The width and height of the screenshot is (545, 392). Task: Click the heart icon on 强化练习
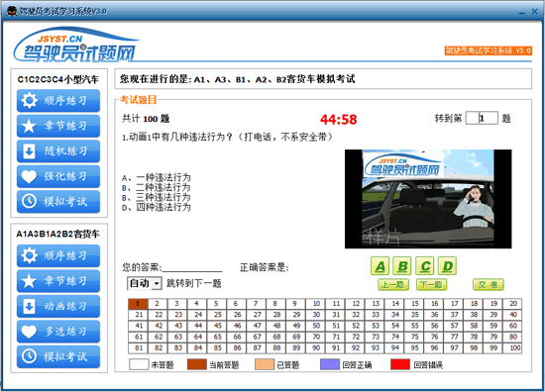tap(29, 176)
